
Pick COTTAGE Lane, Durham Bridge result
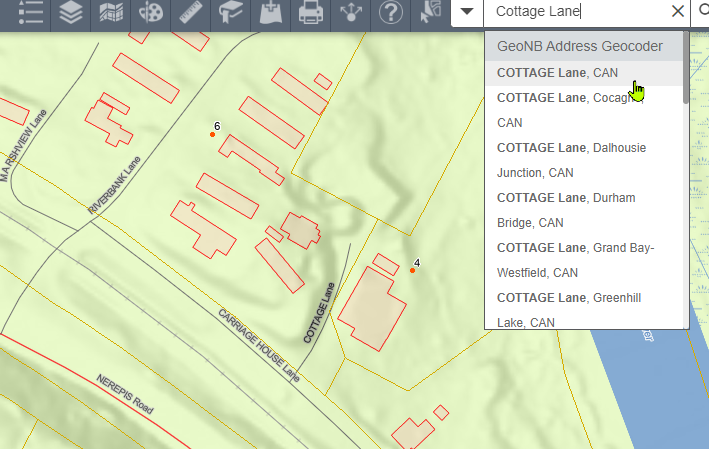(565, 210)
